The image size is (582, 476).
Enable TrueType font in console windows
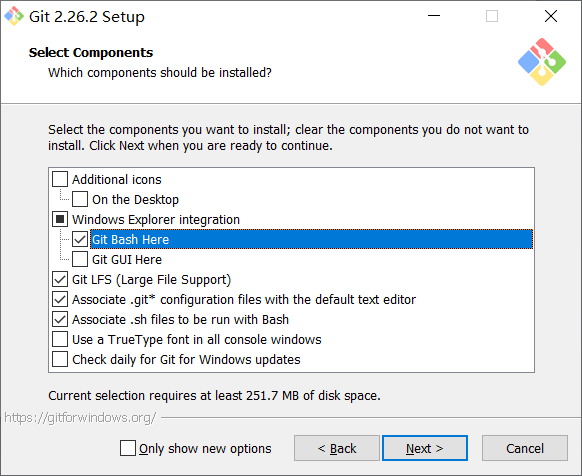pyautogui.click(x=60, y=339)
